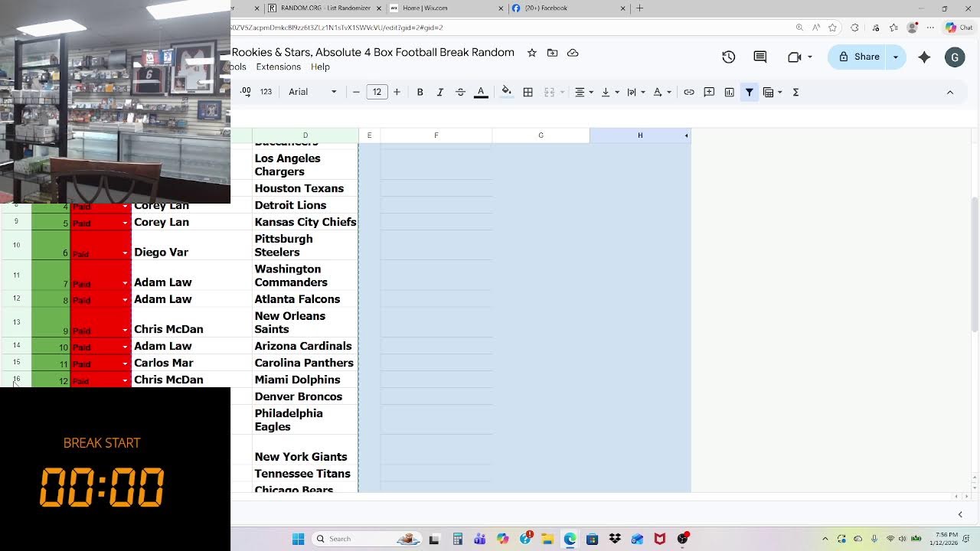Image resolution: width=980 pixels, height=551 pixels.
Task: Open McAfee from the taskbar
Action: (660, 539)
